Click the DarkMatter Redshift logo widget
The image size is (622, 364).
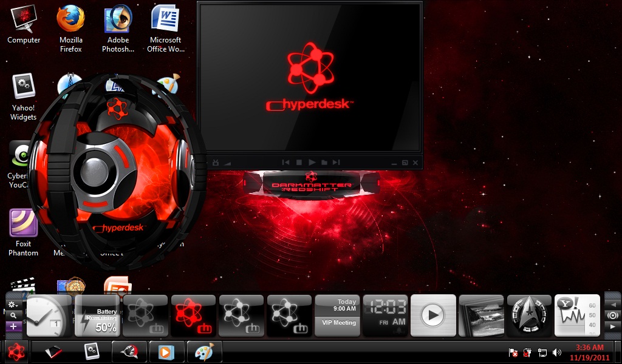(312, 183)
